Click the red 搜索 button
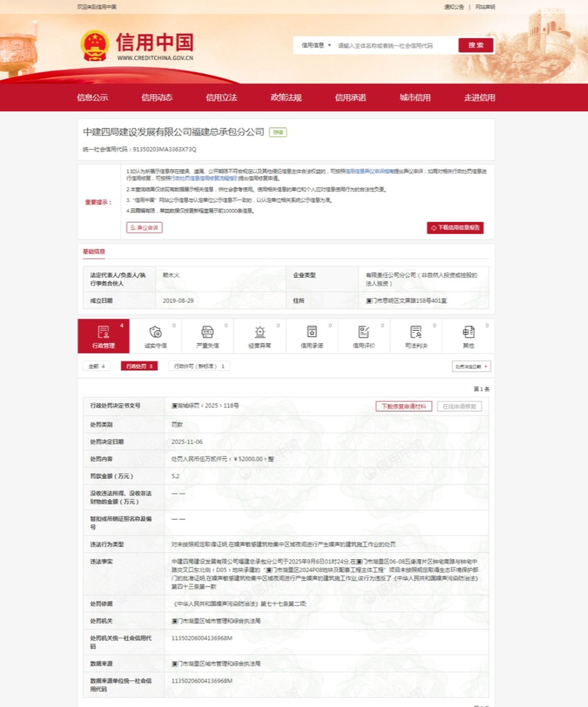588x707 pixels. 476,46
